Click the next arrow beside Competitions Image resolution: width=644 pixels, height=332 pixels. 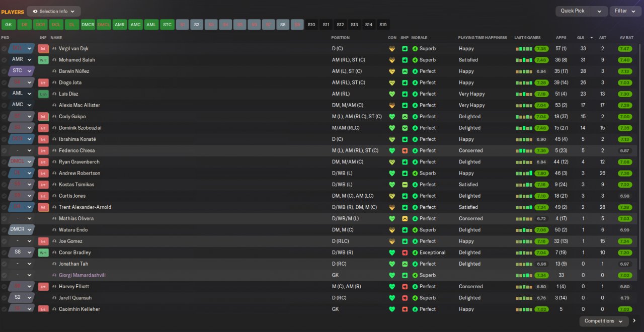tap(634, 321)
